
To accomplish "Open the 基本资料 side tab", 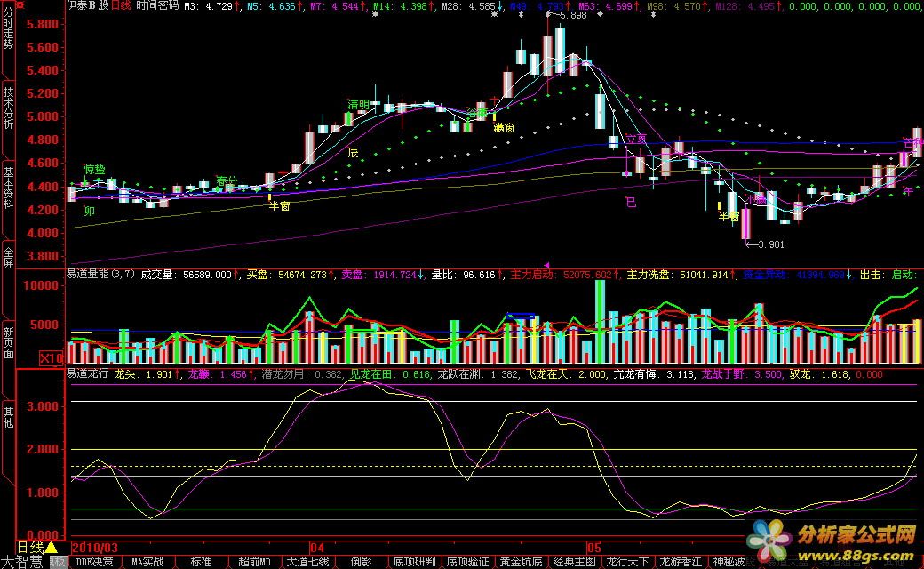I will click(8, 188).
